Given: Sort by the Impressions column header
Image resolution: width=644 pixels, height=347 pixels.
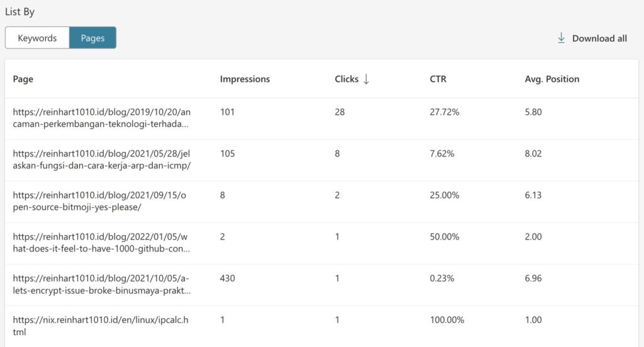Looking at the screenshot, I should click(245, 79).
